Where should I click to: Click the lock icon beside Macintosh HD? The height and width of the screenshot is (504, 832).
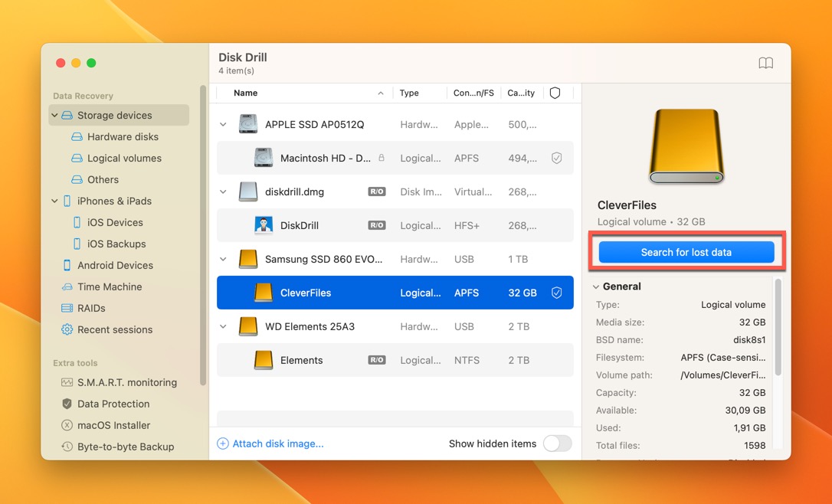coord(381,158)
